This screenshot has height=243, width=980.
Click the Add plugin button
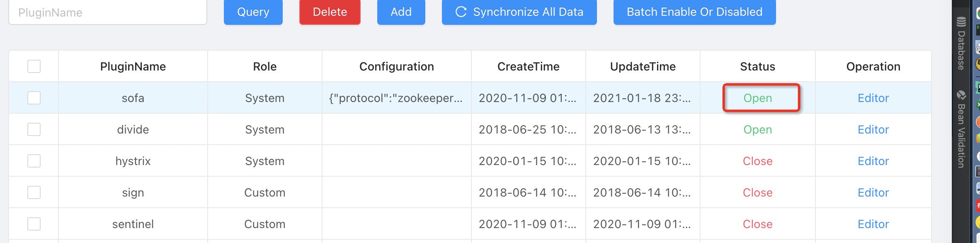401,12
